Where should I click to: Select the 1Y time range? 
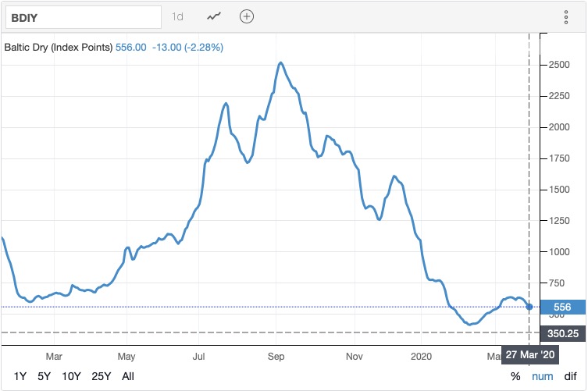20,376
